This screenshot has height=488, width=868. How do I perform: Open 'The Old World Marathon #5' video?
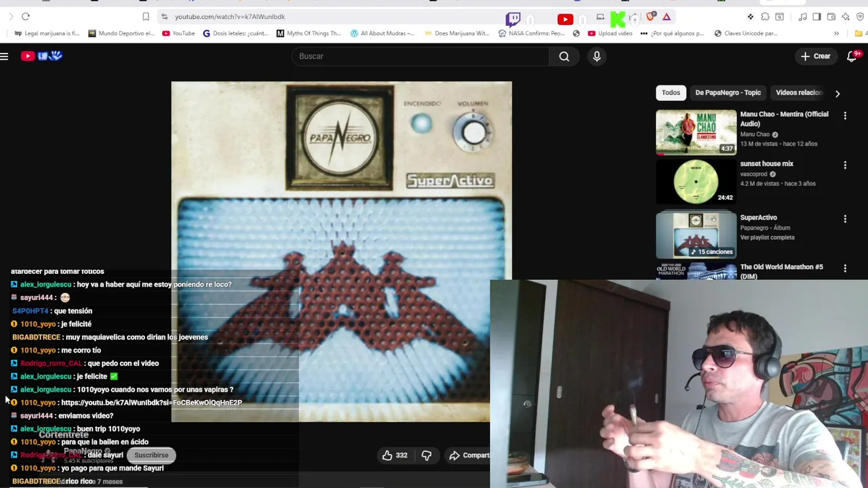pos(781,271)
